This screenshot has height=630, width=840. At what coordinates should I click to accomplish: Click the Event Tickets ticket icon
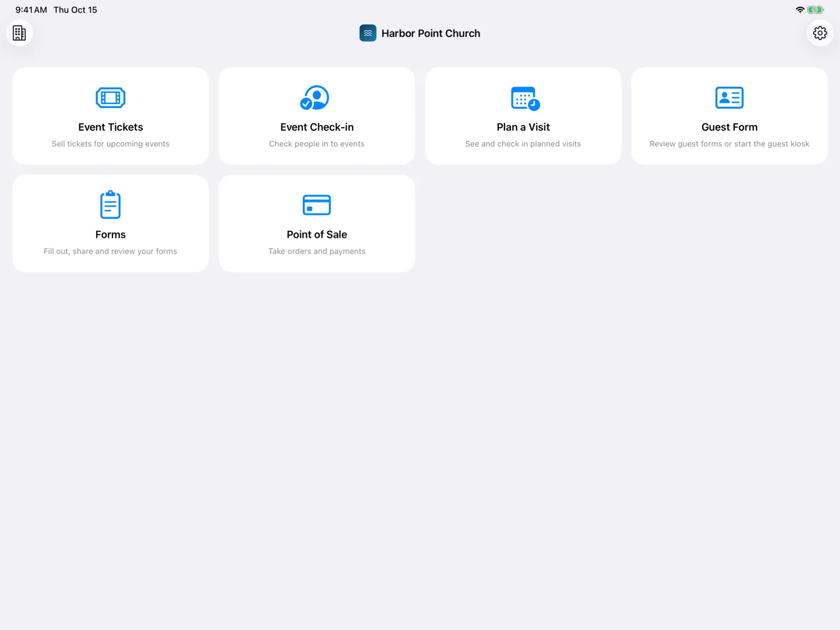point(111,98)
